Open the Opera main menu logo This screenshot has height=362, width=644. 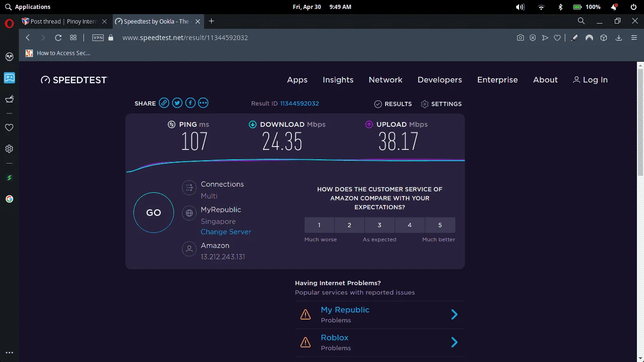click(9, 24)
